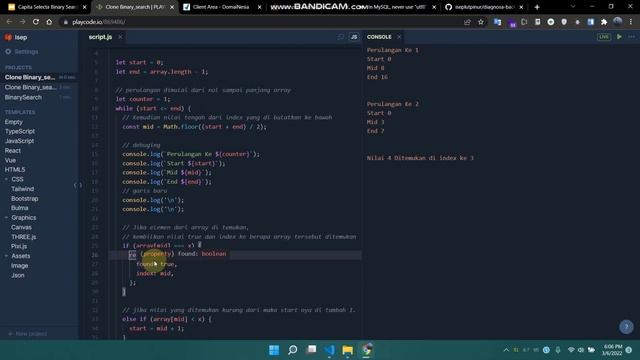The image size is (640, 360).
Task: Switch to the script.js tab
Action: point(100,37)
